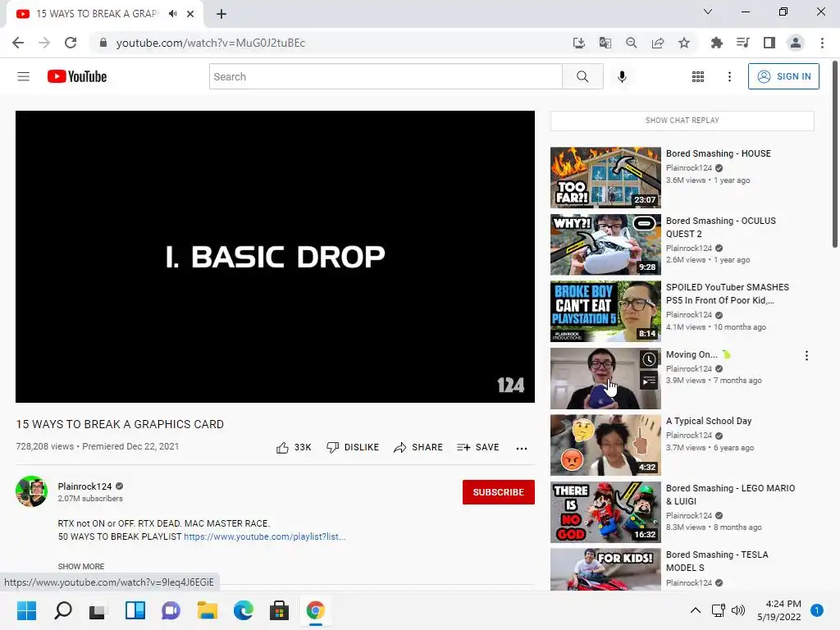Dislike the video

pos(353,447)
